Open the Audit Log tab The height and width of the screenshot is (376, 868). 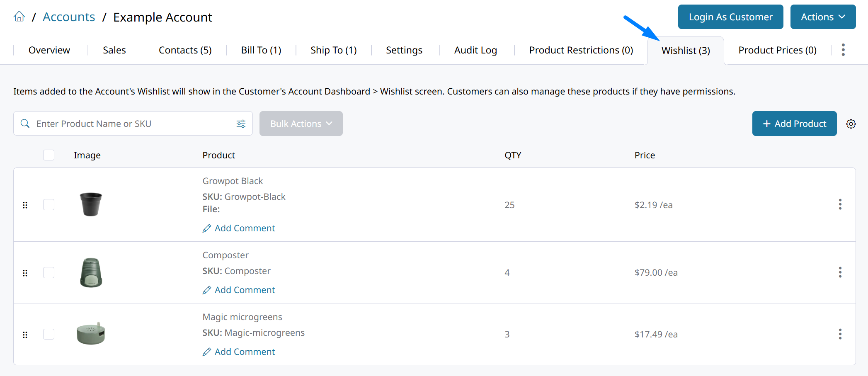(475, 50)
